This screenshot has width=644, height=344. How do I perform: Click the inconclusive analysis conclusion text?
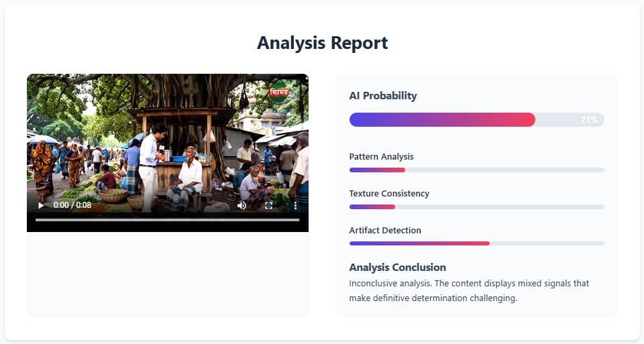(469, 290)
